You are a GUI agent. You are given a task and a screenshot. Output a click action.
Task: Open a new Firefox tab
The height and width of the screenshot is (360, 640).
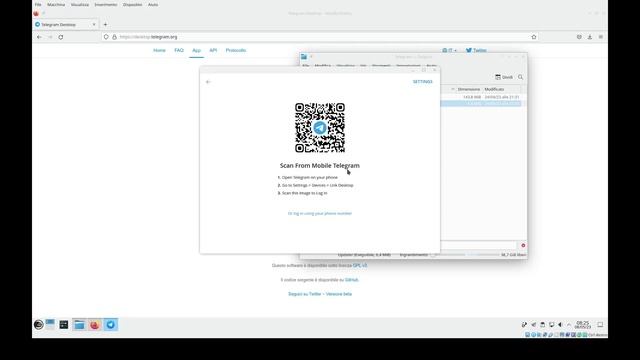(105, 24)
